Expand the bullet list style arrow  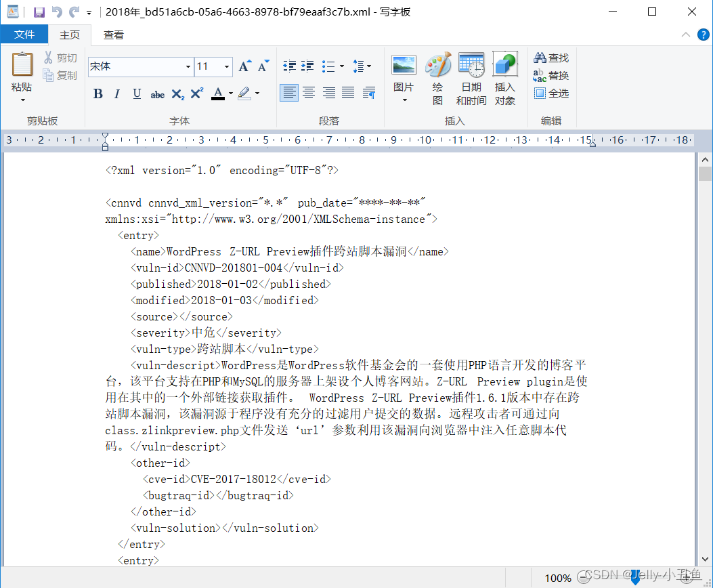tap(342, 66)
